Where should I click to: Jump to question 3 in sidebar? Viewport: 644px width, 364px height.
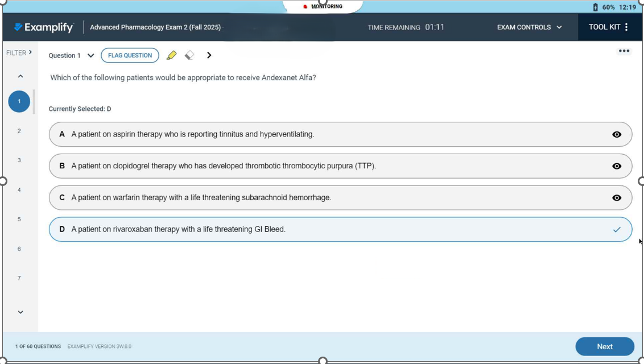pyautogui.click(x=19, y=160)
